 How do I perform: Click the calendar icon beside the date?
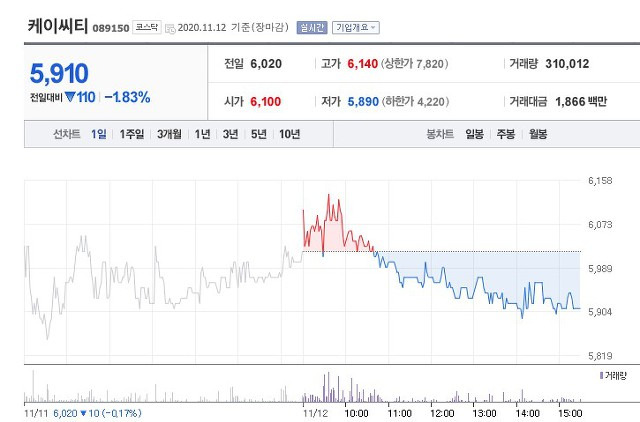tap(170, 28)
